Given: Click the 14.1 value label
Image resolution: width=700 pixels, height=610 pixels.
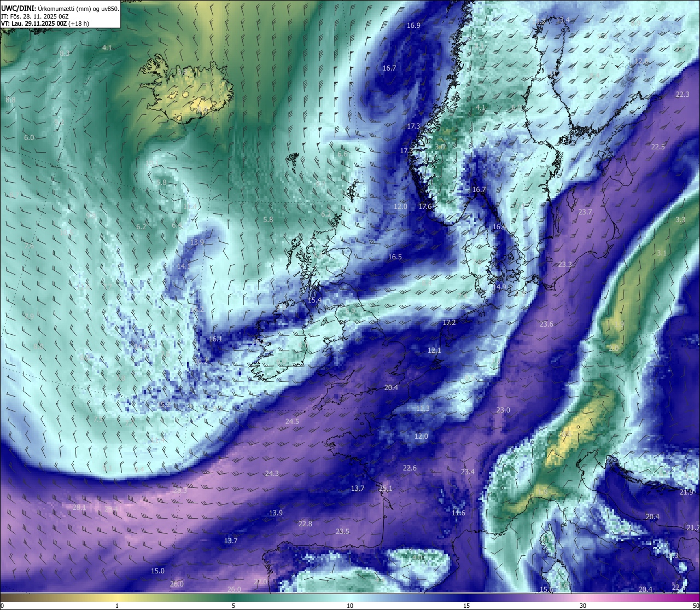Looking at the screenshot, I should [184, 266].
